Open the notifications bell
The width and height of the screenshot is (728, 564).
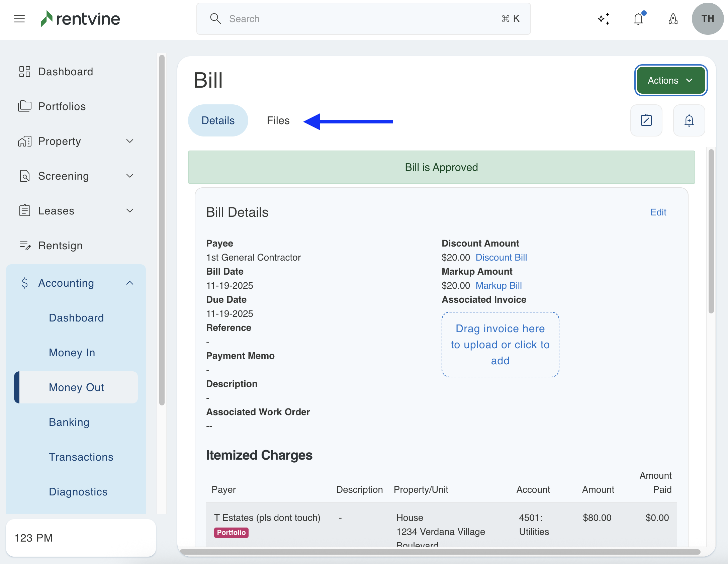[x=638, y=19]
